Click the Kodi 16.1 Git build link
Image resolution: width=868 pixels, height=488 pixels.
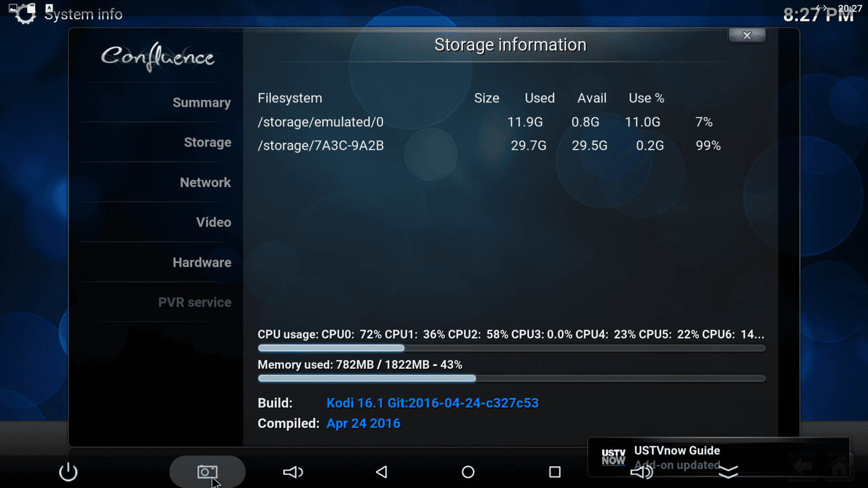432,403
